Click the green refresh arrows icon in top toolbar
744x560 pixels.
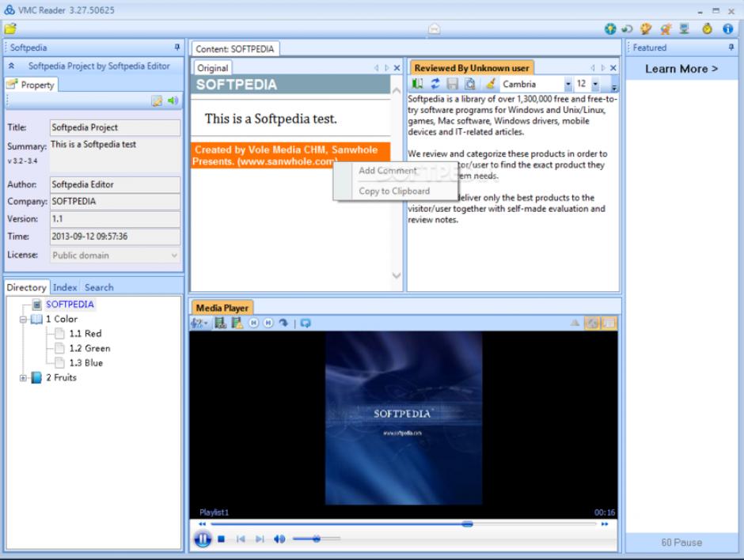point(628,29)
